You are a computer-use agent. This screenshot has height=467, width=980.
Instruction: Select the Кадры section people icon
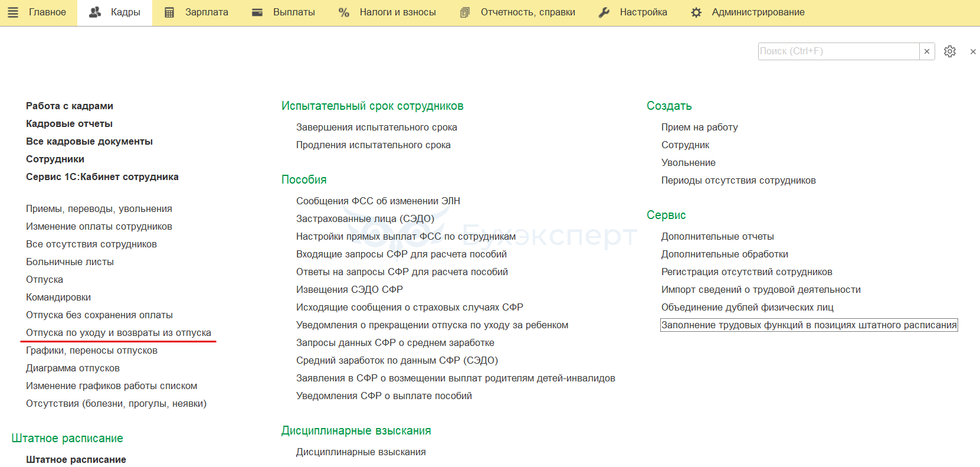[95, 12]
